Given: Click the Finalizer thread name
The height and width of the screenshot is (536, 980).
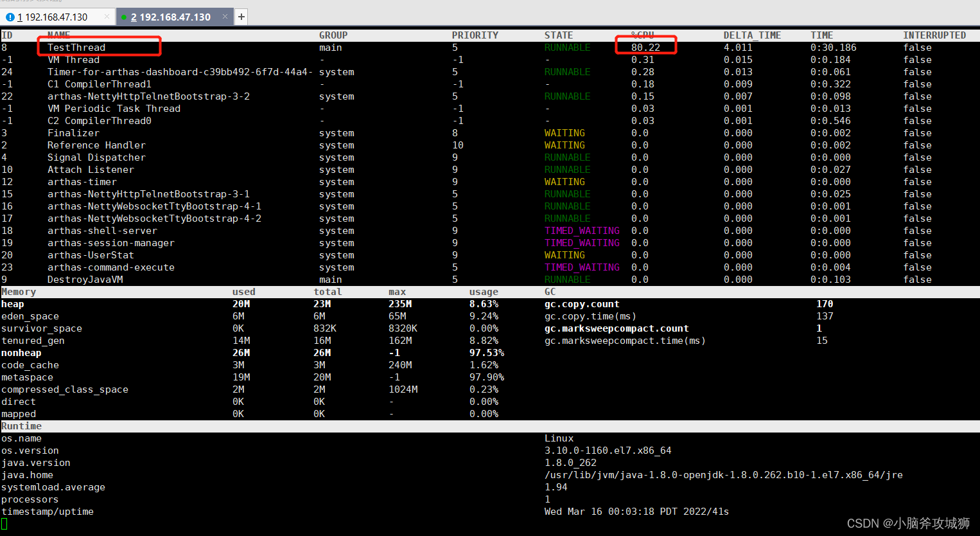Looking at the screenshot, I should click(x=74, y=133).
